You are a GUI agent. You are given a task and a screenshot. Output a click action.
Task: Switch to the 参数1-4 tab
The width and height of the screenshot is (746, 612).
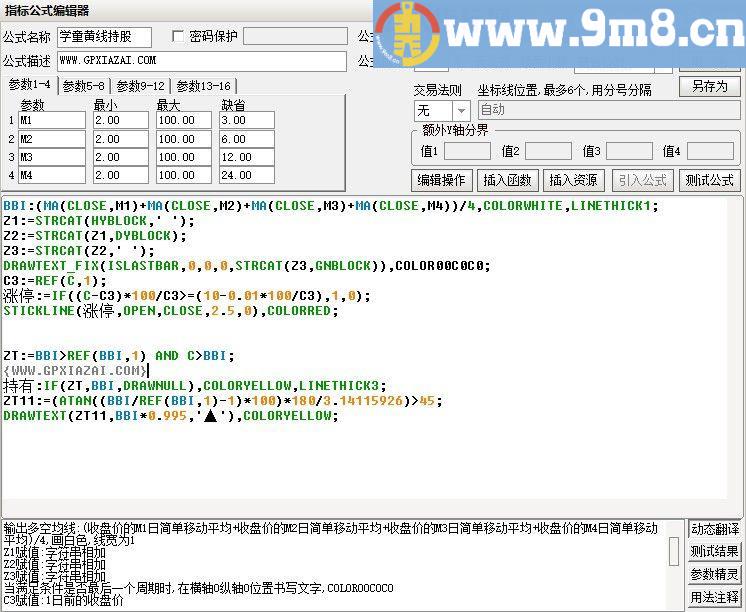coord(29,85)
